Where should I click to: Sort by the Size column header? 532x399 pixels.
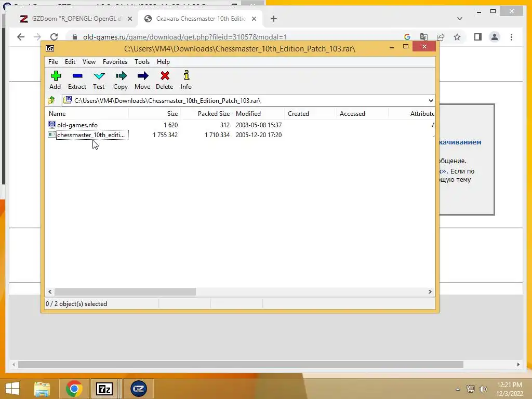154,114
